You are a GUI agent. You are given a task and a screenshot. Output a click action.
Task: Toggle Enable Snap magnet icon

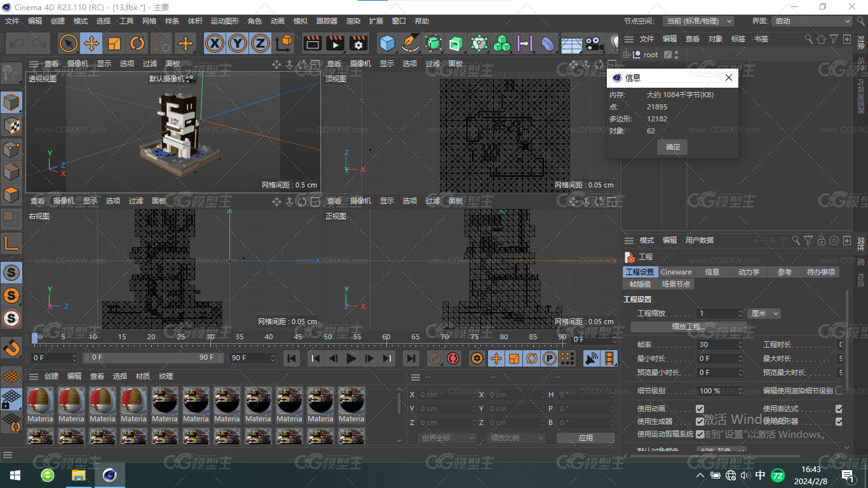pos(11,348)
